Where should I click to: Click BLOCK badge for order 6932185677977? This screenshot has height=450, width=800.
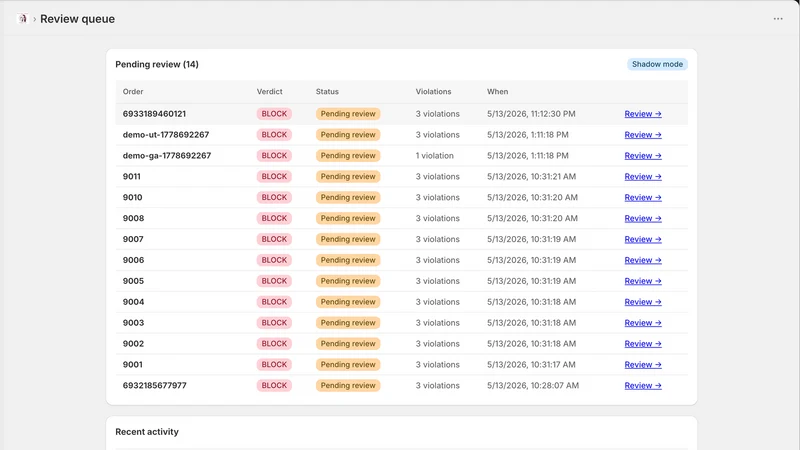click(x=274, y=386)
